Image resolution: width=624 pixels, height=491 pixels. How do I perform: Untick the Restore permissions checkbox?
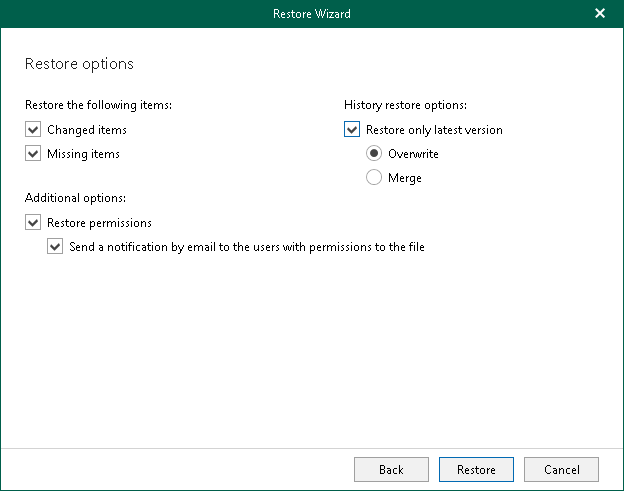(x=33, y=223)
